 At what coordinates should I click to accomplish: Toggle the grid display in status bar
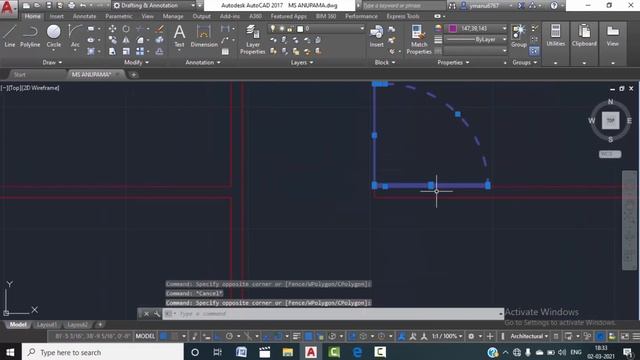click(x=164, y=336)
